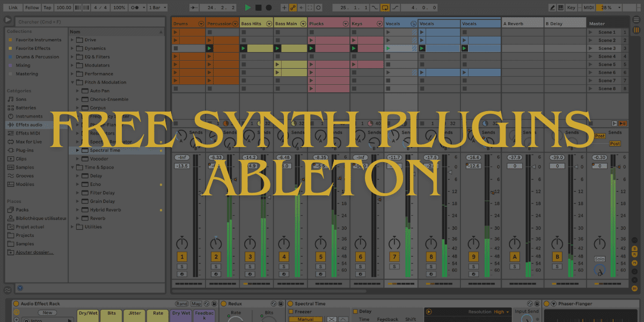
Task: Enable the Freezer checkbox in Spectral Time
Action: (x=291, y=312)
